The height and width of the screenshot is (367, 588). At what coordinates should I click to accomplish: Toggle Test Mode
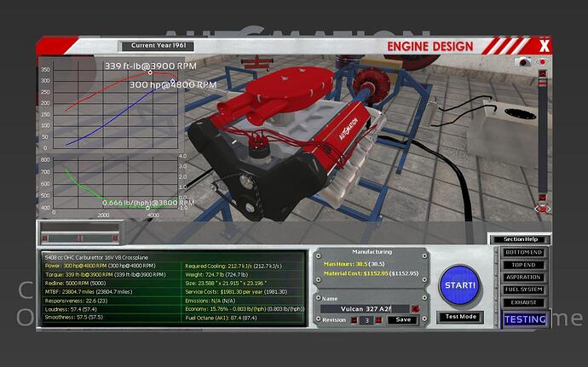pyautogui.click(x=461, y=317)
